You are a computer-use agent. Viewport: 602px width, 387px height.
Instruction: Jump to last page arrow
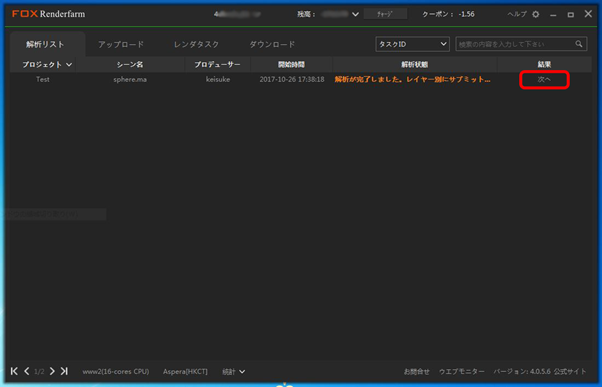[64, 371]
